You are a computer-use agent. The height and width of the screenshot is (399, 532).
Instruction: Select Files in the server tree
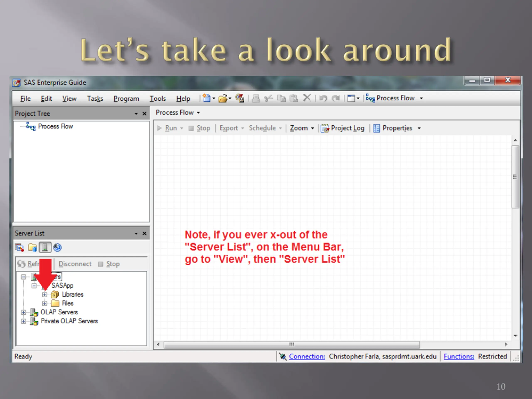(x=68, y=303)
